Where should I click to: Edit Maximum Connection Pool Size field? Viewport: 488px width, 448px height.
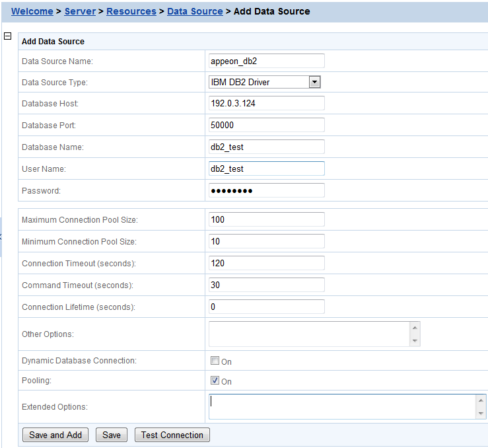[266, 219]
